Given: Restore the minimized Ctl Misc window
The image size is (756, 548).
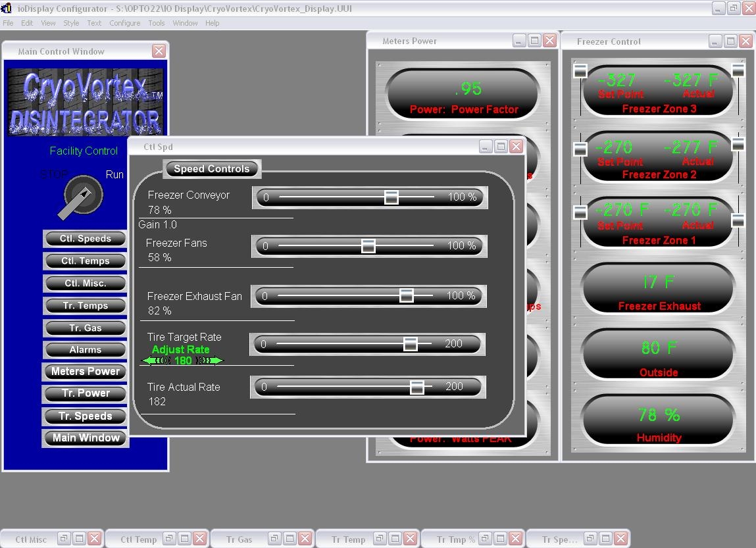Looking at the screenshot, I should [x=64, y=539].
